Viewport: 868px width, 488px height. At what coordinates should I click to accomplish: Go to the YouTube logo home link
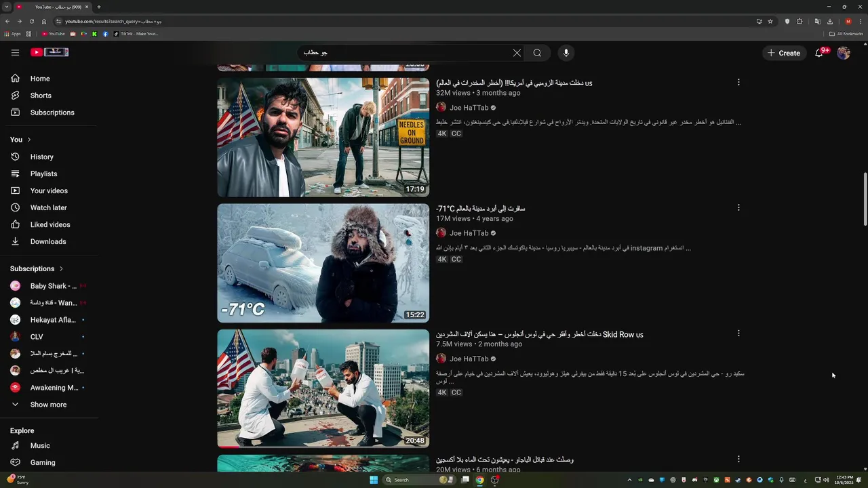[50, 52]
